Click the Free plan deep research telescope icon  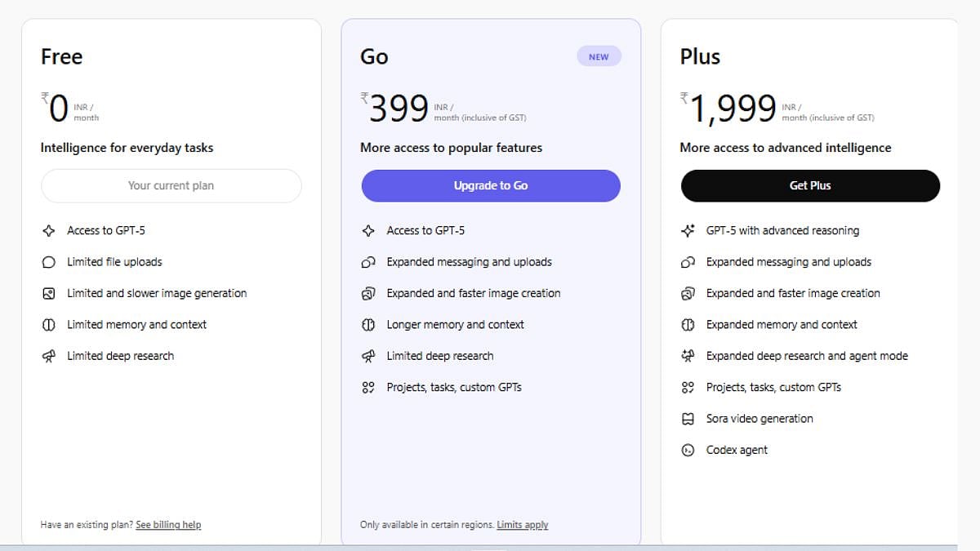pos(49,356)
